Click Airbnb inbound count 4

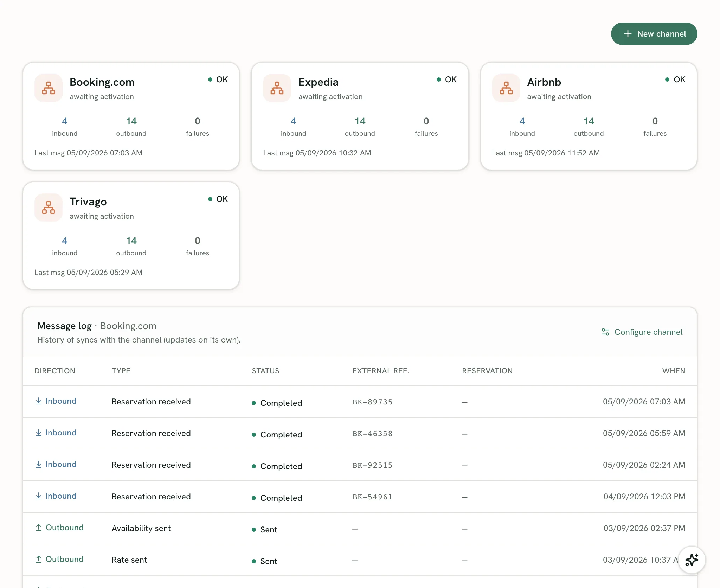pos(522,121)
